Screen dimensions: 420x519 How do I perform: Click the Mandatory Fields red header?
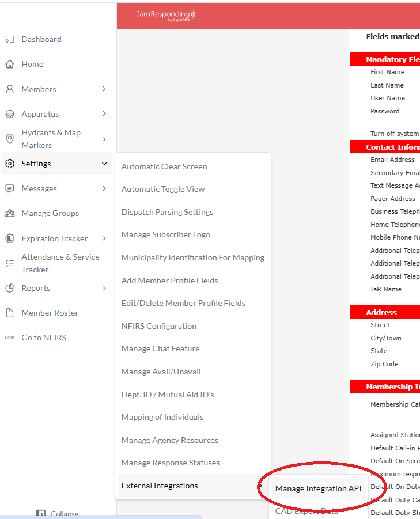[x=385, y=59]
